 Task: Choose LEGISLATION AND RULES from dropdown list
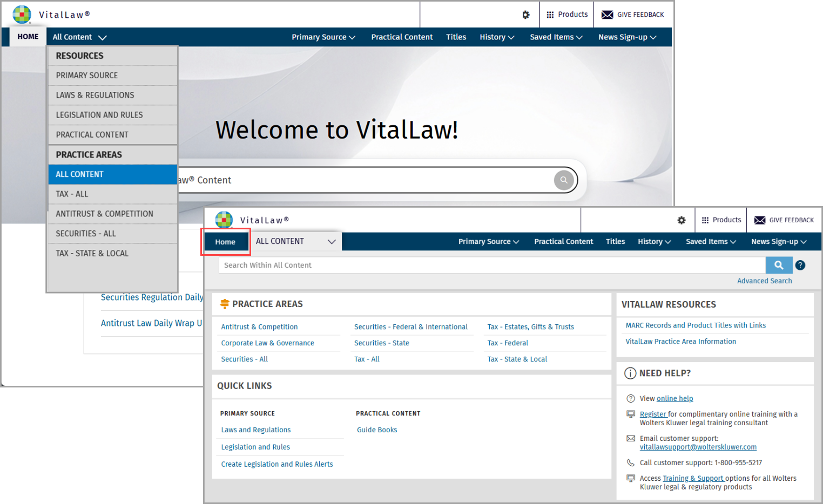point(113,115)
